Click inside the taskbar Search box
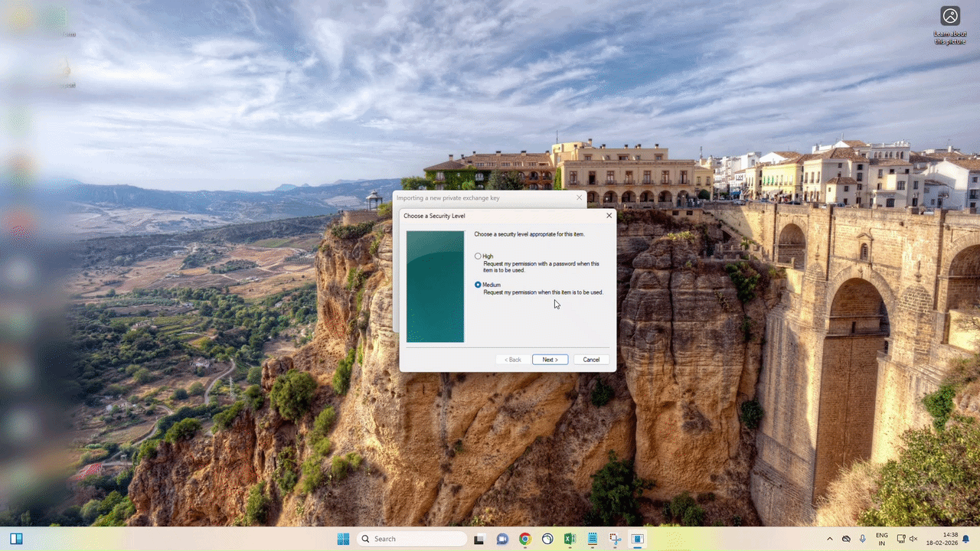This screenshot has width=980, height=551. 413,539
